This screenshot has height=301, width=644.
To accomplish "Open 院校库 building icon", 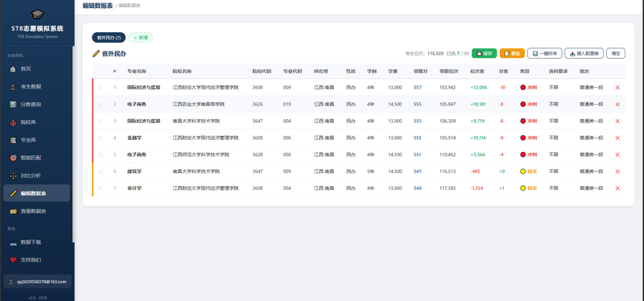I will tap(13, 122).
